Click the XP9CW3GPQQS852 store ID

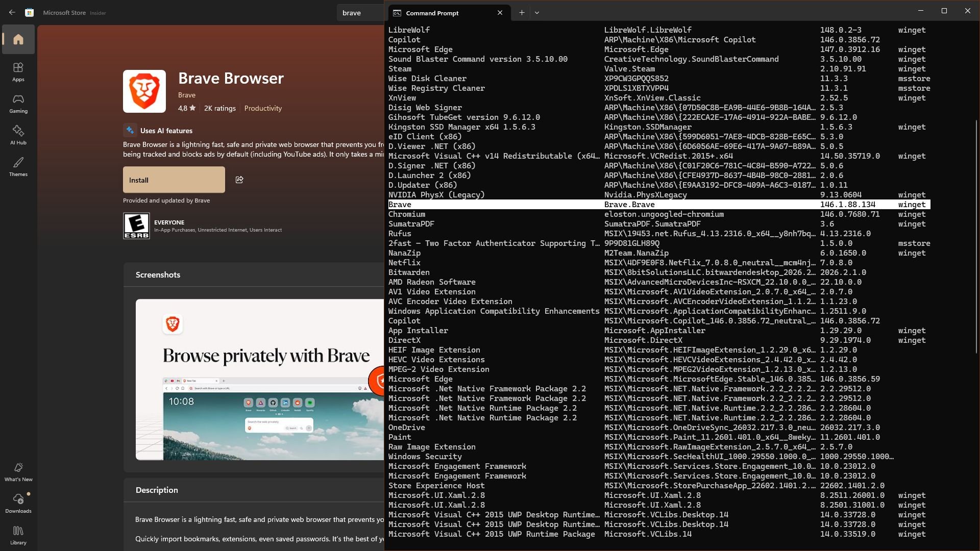click(x=636, y=79)
